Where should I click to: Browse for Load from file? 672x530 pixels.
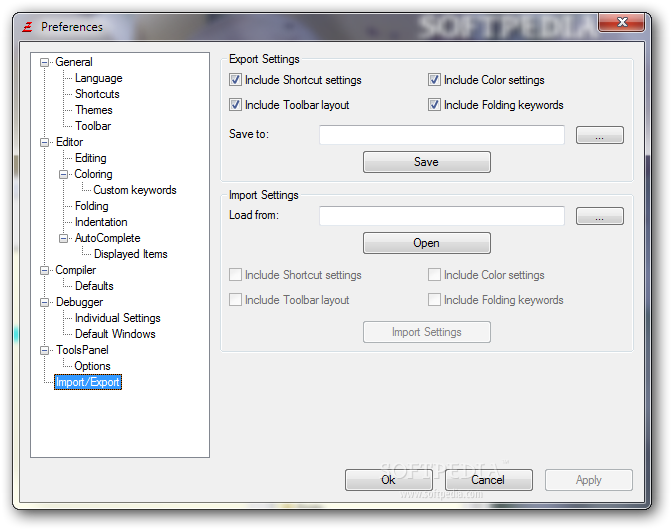(x=600, y=216)
